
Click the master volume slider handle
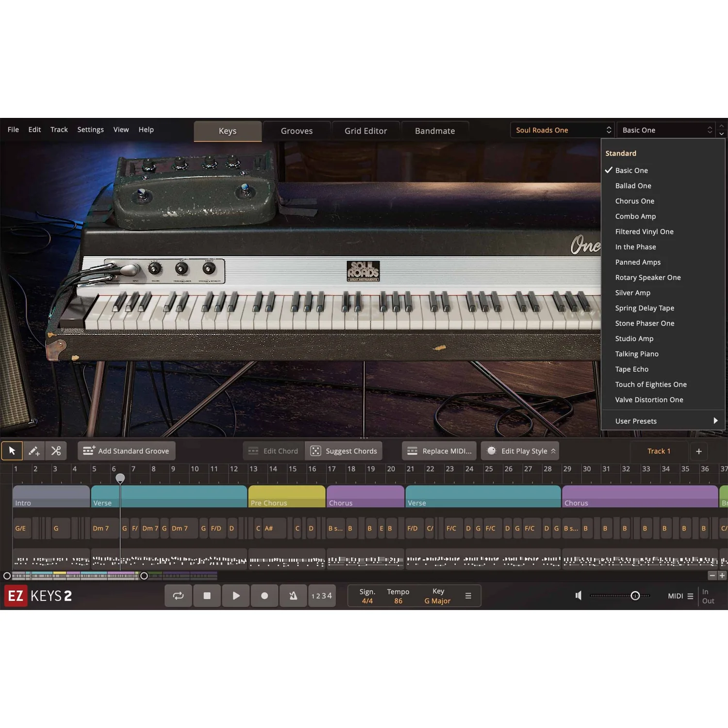635,596
